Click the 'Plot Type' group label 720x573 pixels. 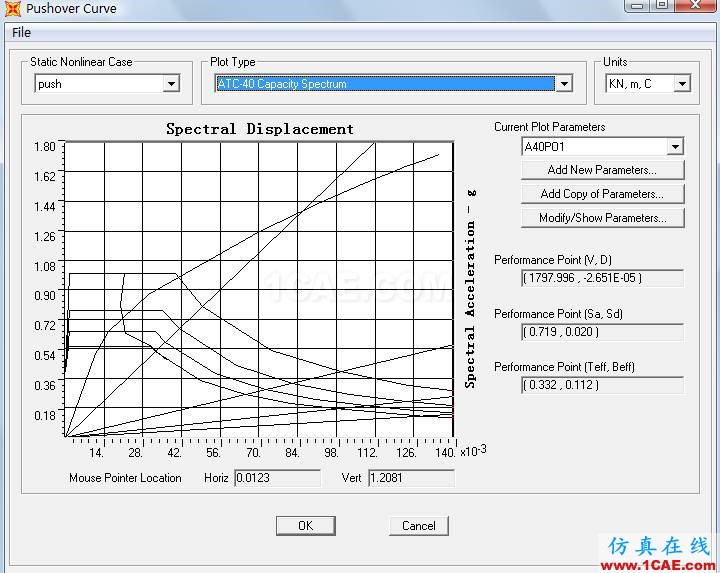click(232, 62)
